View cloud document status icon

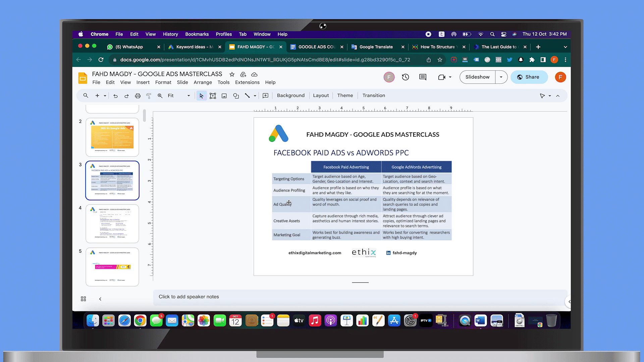click(x=254, y=74)
